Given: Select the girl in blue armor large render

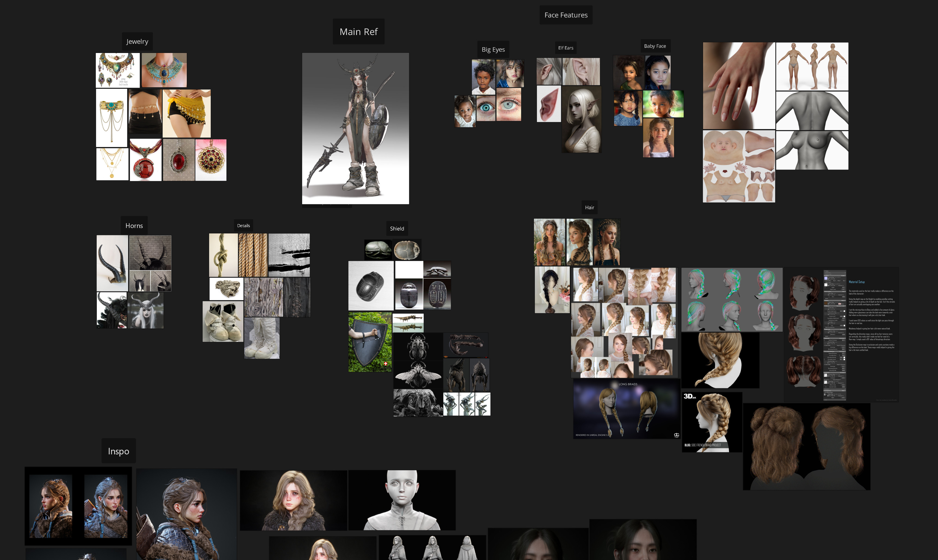Looking at the screenshot, I should pos(187,514).
